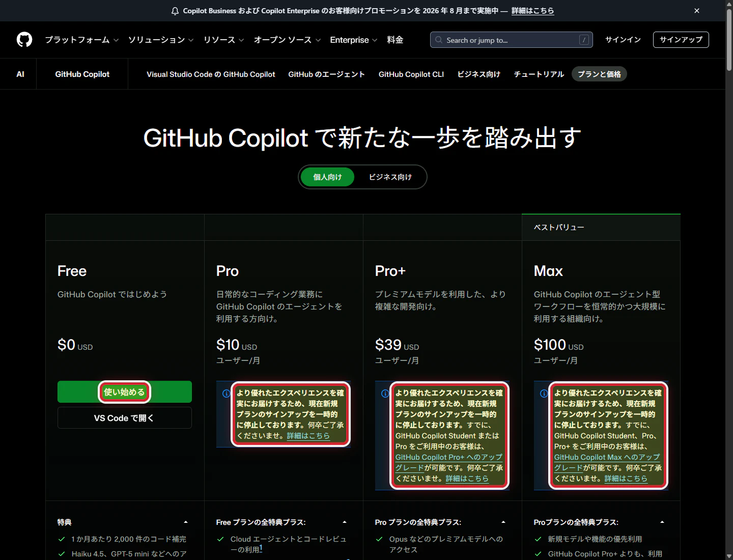Open the チュートリアル tab
This screenshot has height=560, width=733.
click(x=539, y=74)
